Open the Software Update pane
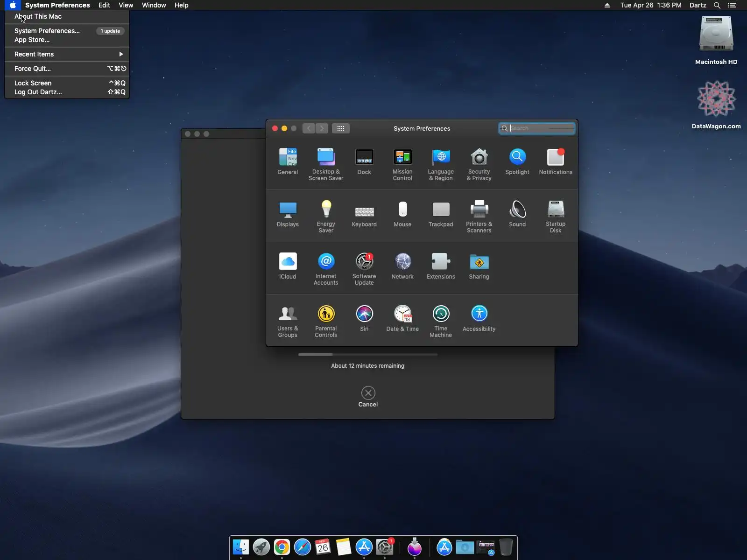 click(364, 269)
